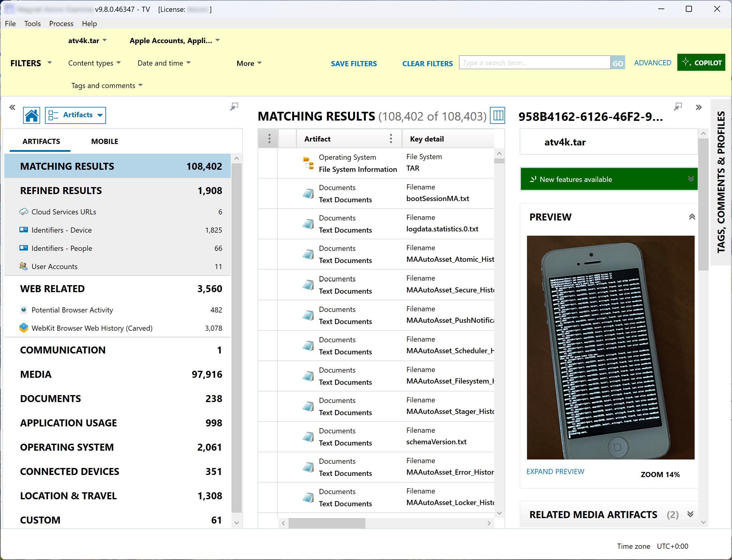The image size is (732, 560).
Task: Collapse left pane with double chevron
Action: [12, 107]
